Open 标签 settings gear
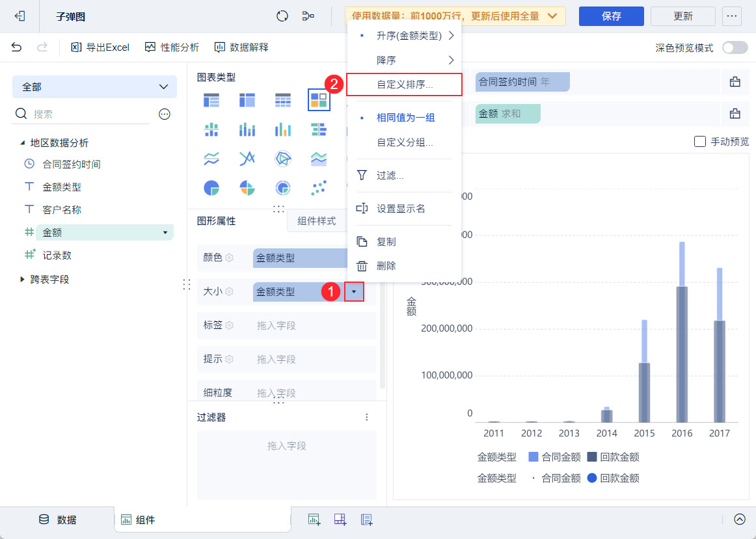756x539 pixels. click(x=230, y=325)
